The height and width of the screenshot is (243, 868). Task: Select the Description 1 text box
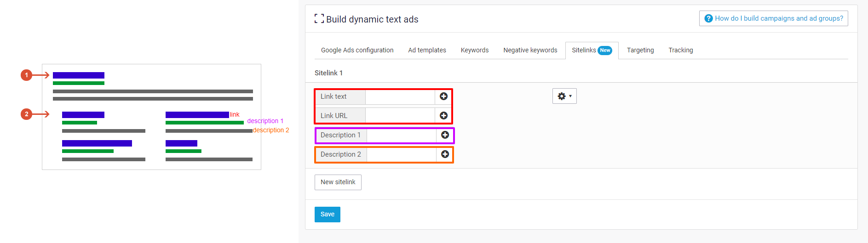tap(401, 135)
